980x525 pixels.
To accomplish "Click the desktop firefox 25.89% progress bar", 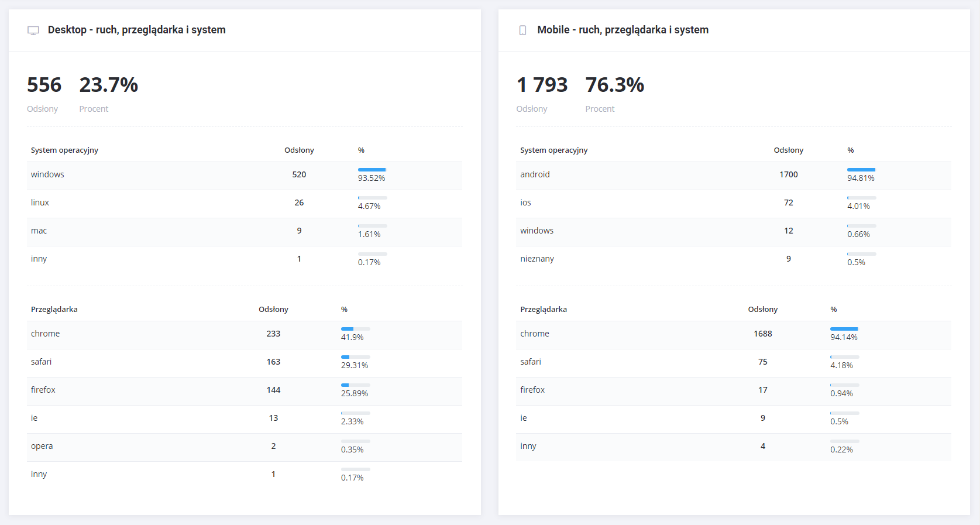I will point(356,385).
